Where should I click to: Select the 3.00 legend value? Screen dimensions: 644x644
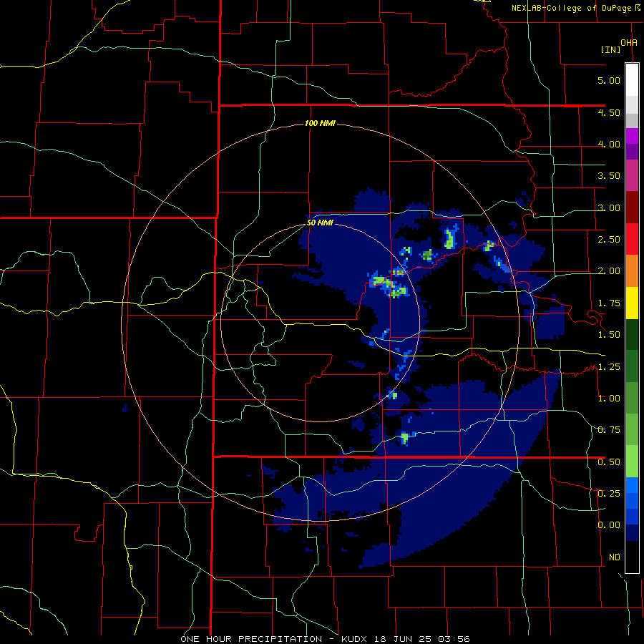coord(609,208)
